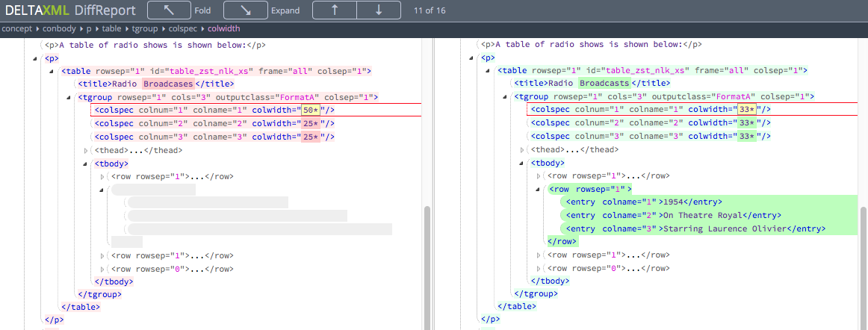
Task: Navigate to 'colspec' breadcrumb item
Action: (183, 28)
